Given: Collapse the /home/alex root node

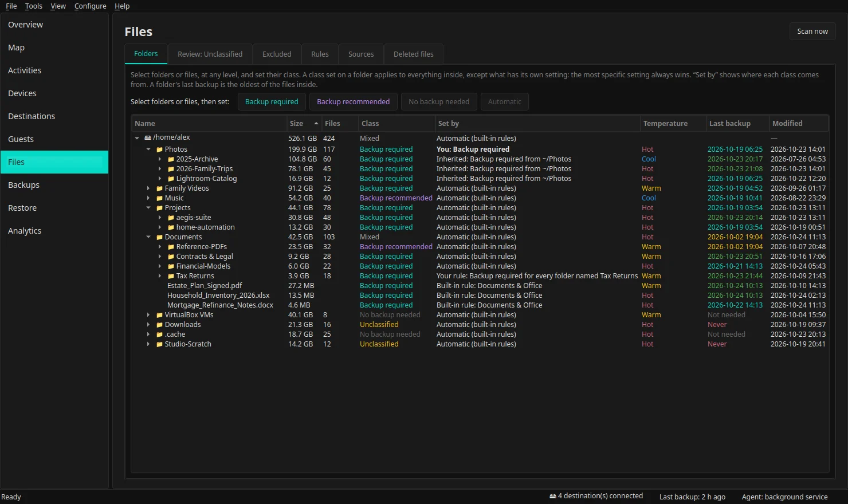Looking at the screenshot, I should [137, 138].
